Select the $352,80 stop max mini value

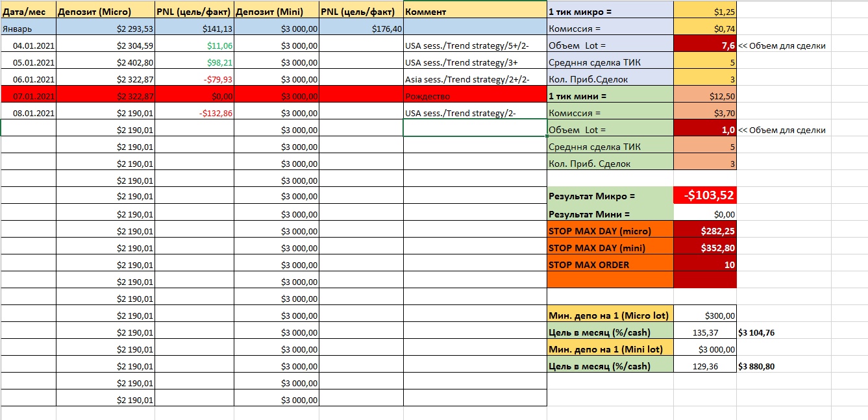705,248
